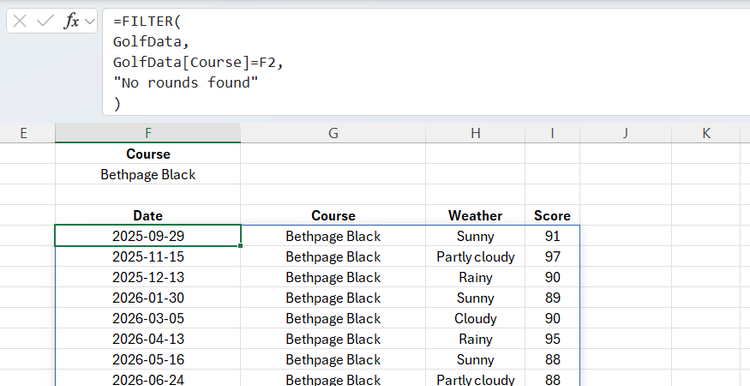Select column E header
The image size is (750, 386).
pos(23,133)
